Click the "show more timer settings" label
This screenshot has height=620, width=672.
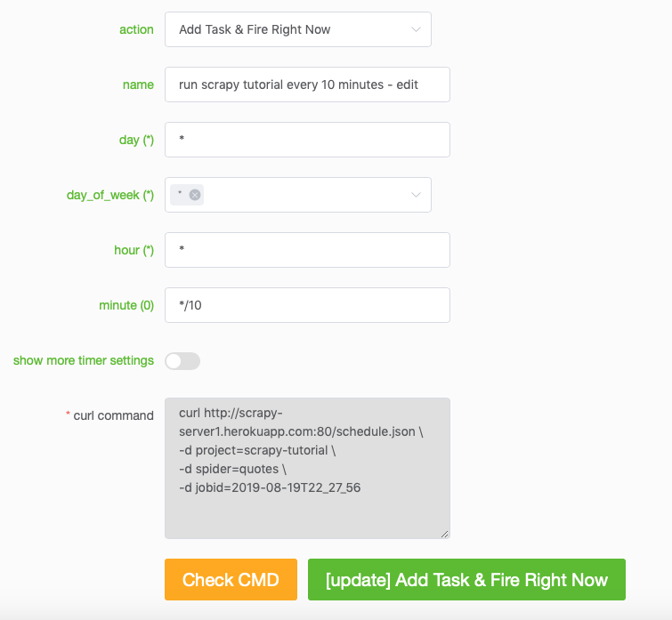click(x=84, y=360)
